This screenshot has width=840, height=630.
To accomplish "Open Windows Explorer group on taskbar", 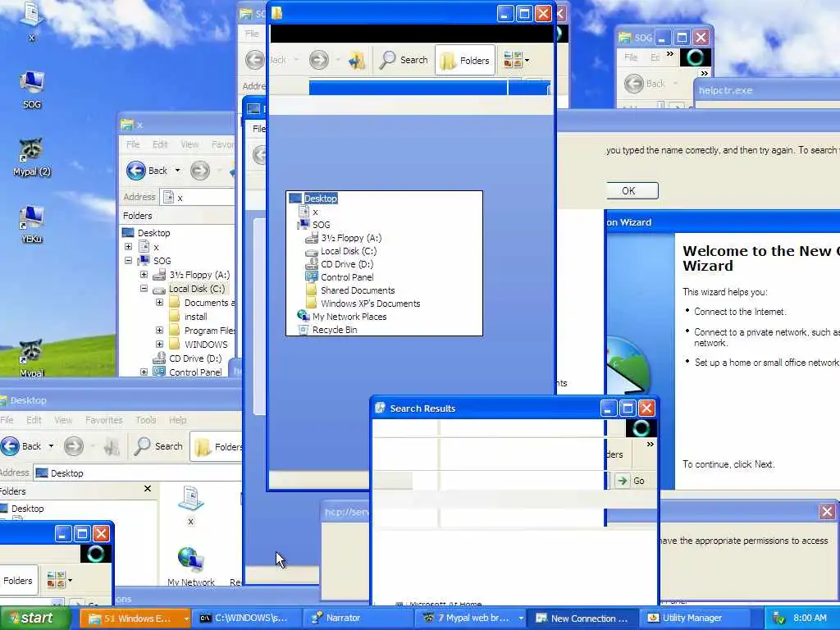I will point(135,619).
